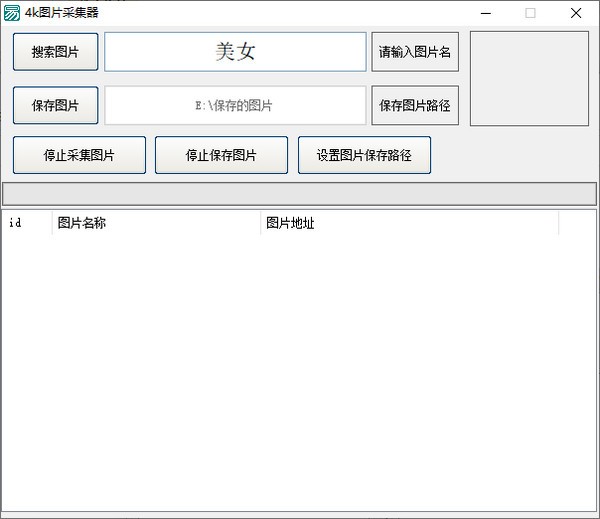Image resolution: width=600 pixels, height=519 pixels.
Task: Click the 请输入图片名 button
Action: pos(415,52)
